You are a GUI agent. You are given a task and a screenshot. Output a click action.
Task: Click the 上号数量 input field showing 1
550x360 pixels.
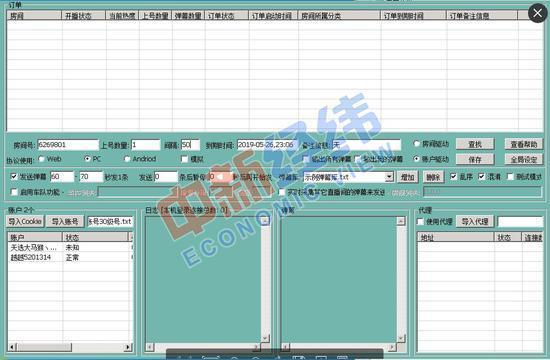(146, 145)
